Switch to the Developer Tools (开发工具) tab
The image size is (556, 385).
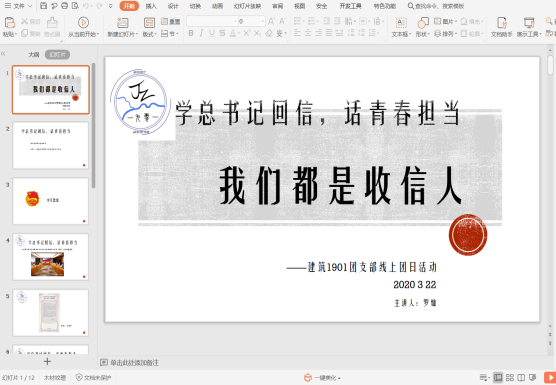coord(350,6)
